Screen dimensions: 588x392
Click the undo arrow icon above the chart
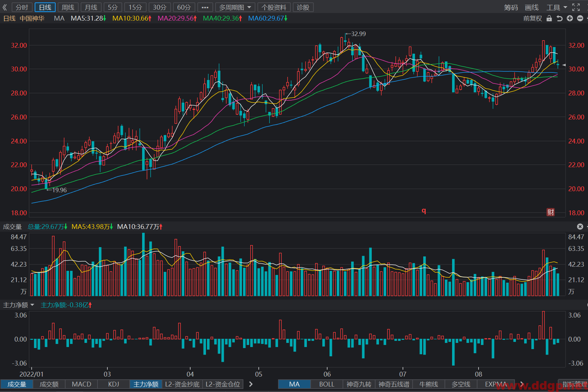(x=560, y=18)
